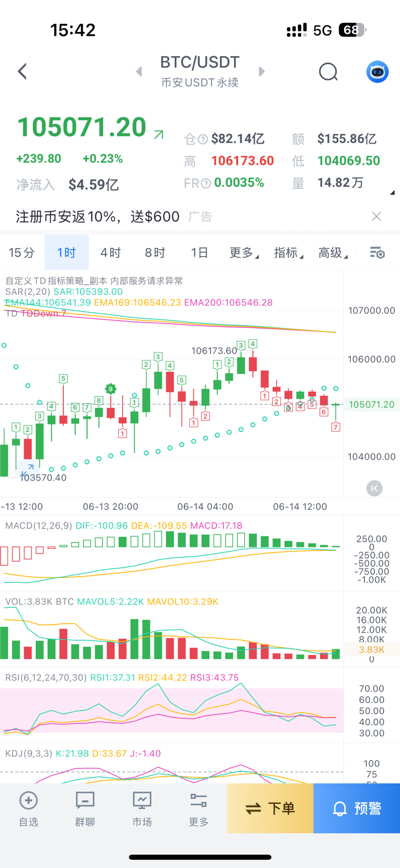Switch to next trading pair arrow

tap(261, 72)
